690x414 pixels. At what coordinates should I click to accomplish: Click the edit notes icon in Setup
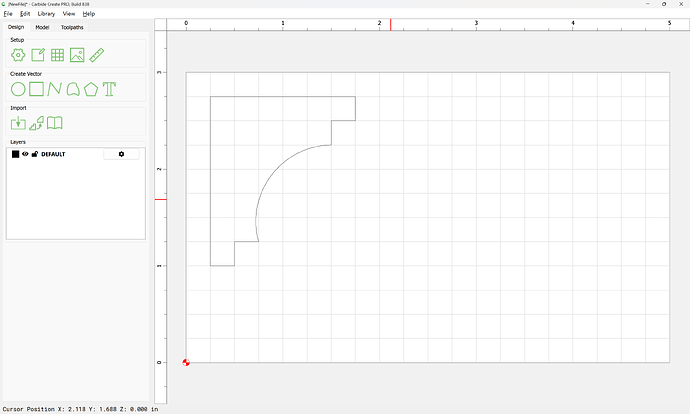point(37,55)
